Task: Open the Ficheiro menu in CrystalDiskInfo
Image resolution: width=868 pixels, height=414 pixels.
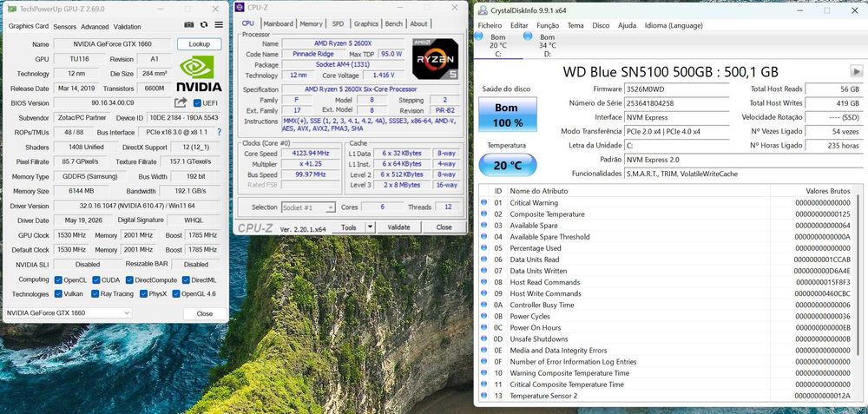Action: click(490, 25)
